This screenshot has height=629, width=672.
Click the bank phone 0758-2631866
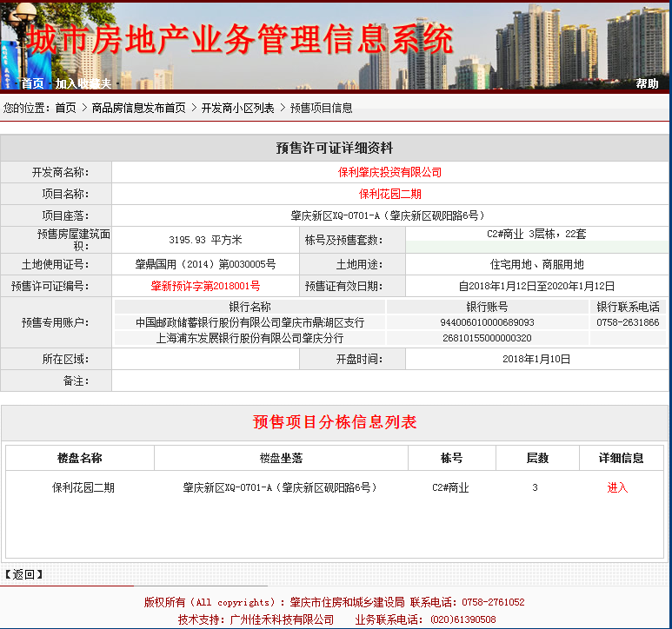pos(628,322)
